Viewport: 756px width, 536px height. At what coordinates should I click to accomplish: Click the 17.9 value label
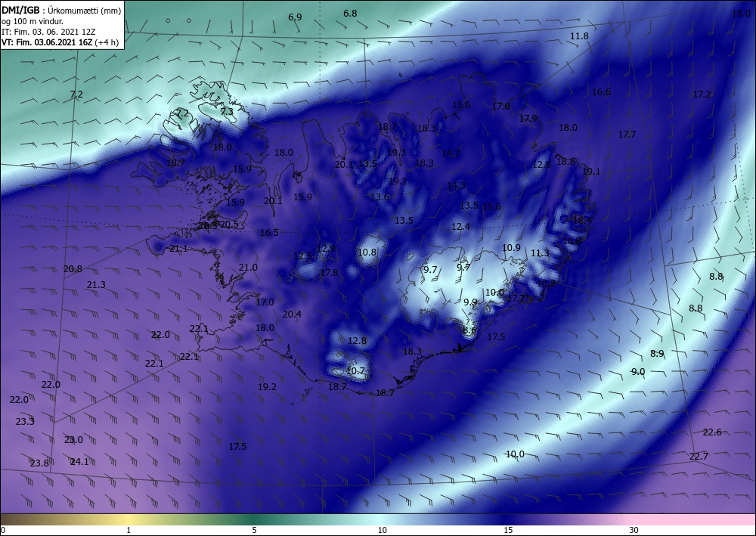pos(528,119)
